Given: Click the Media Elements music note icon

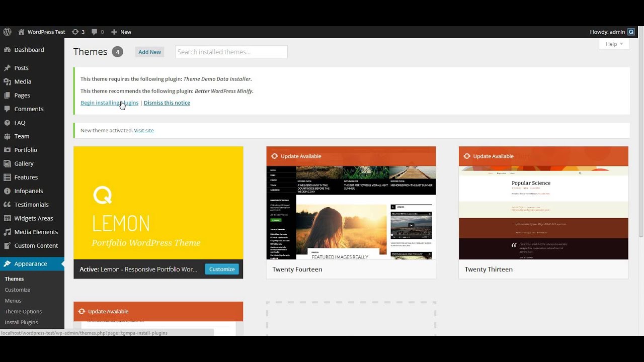Looking at the screenshot, I should coord(7,232).
